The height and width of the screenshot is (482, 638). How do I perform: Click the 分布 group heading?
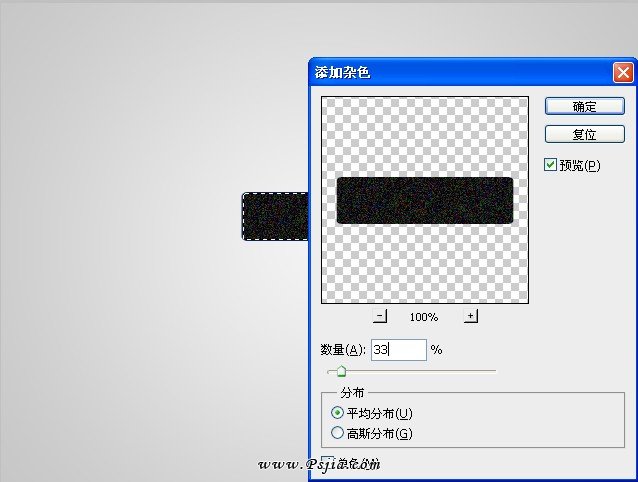[x=352, y=393]
